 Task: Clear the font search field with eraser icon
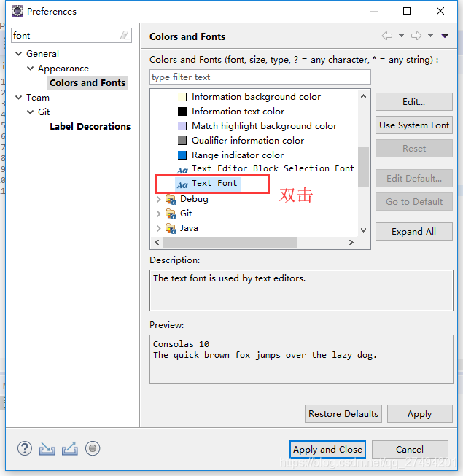125,36
